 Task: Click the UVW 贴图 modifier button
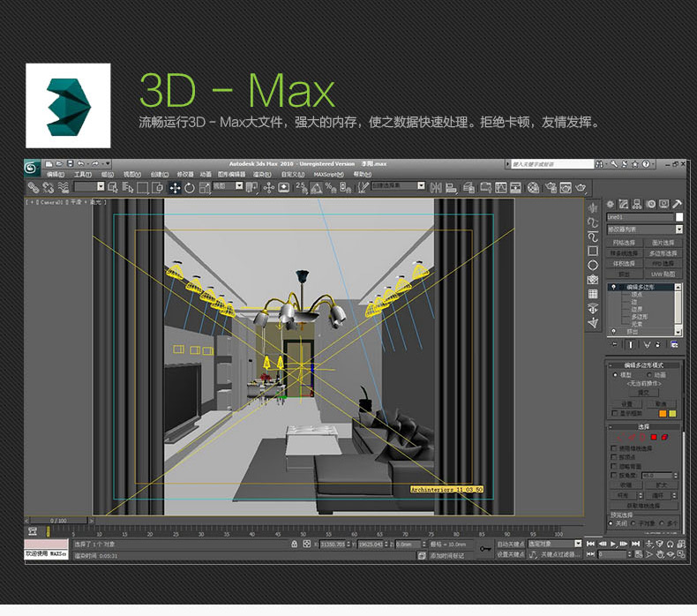tap(663, 274)
